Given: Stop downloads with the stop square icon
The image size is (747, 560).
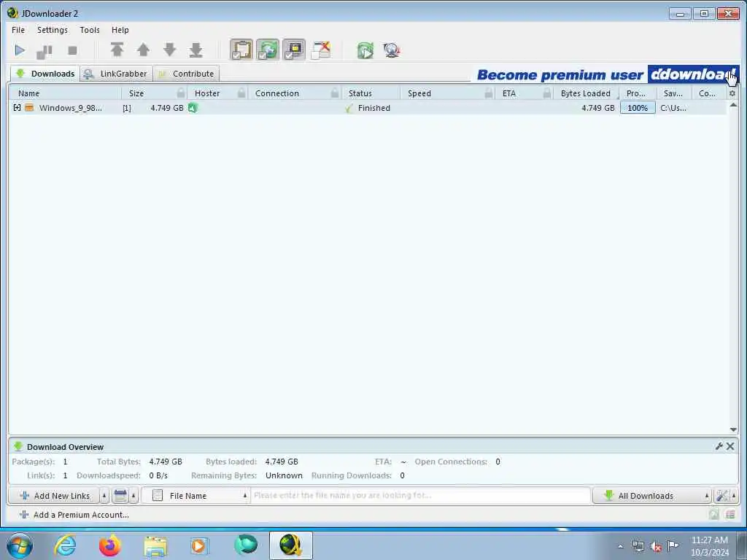Looking at the screenshot, I should coord(72,50).
